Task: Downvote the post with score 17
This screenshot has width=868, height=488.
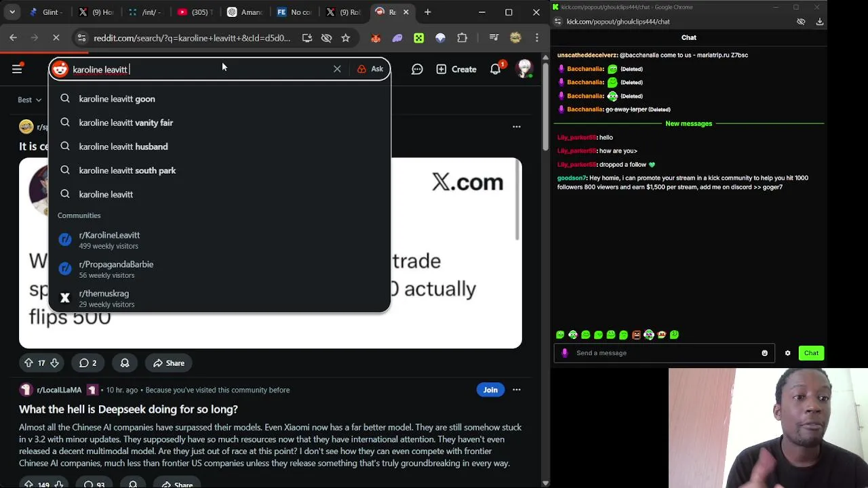Action: click(x=55, y=363)
